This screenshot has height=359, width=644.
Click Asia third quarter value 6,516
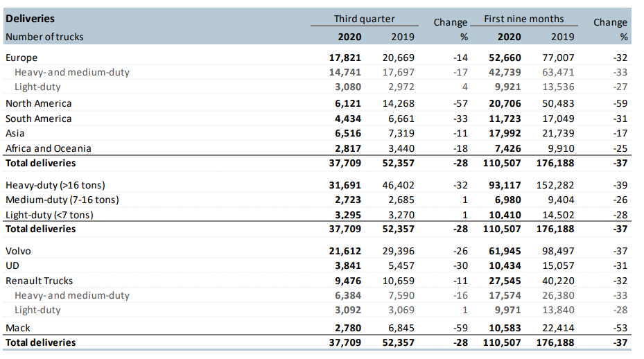[x=348, y=134]
